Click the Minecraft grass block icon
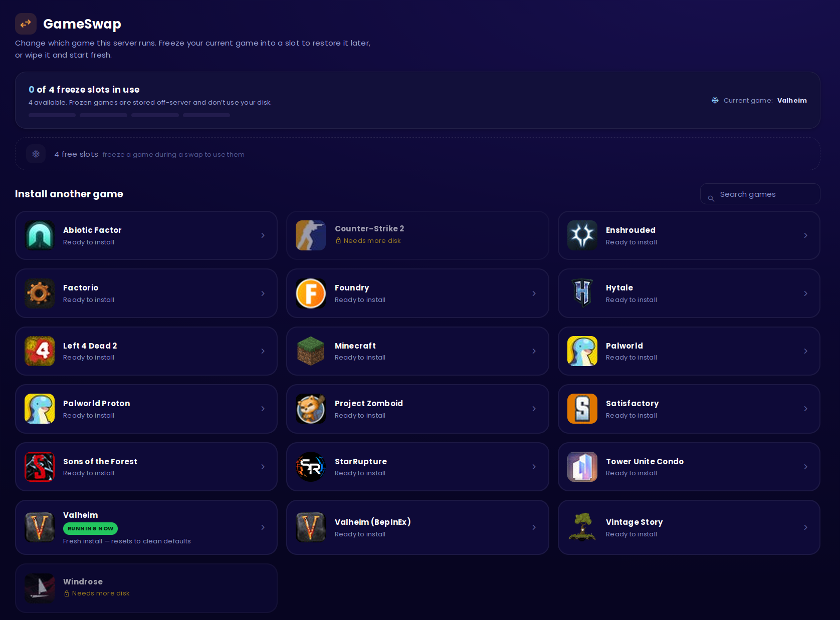 pyautogui.click(x=311, y=351)
